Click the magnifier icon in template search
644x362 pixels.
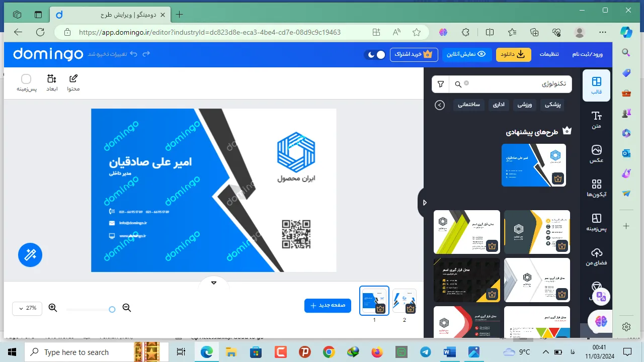click(x=458, y=84)
